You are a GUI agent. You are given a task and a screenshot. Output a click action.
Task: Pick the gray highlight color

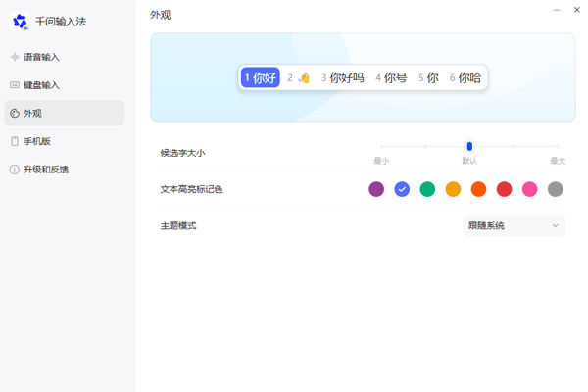[556, 189]
